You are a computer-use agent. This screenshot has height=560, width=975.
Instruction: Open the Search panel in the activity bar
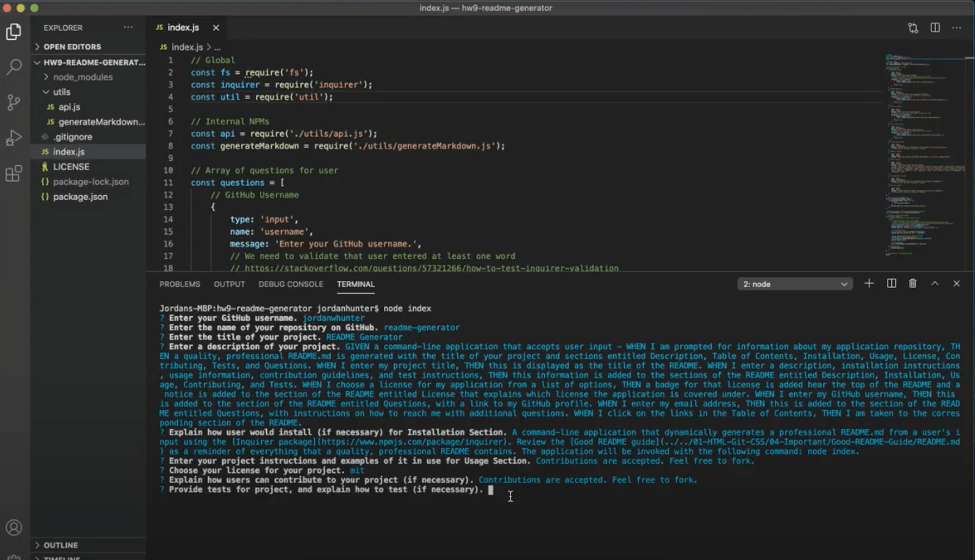click(x=14, y=66)
